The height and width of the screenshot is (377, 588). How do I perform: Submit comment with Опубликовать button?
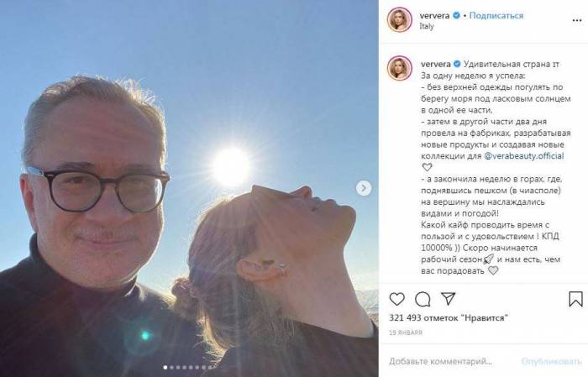pos(551,361)
